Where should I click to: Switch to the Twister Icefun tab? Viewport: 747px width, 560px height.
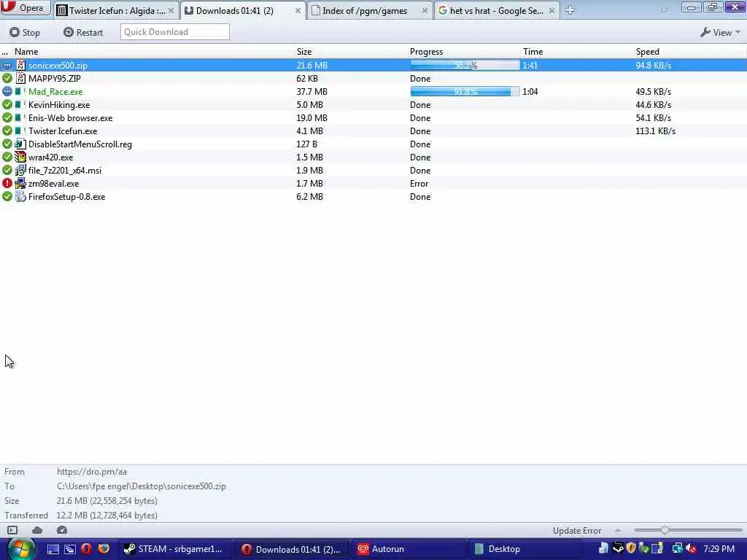click(116, 10)
